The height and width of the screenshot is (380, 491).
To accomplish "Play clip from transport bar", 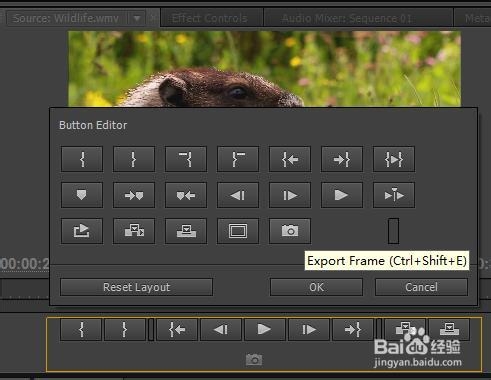I will click(x=265, y=329).
